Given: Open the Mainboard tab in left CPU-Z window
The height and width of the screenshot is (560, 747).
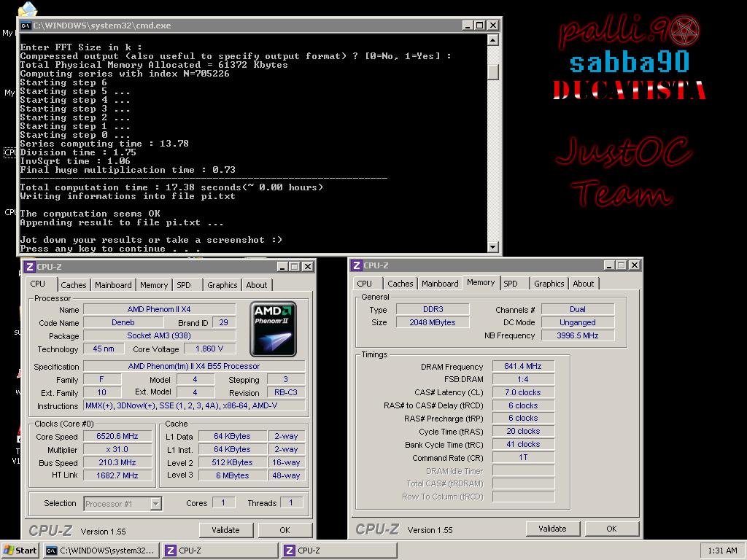Looking at the screenshot, I should pyautogui.click(x=113, y=285).
